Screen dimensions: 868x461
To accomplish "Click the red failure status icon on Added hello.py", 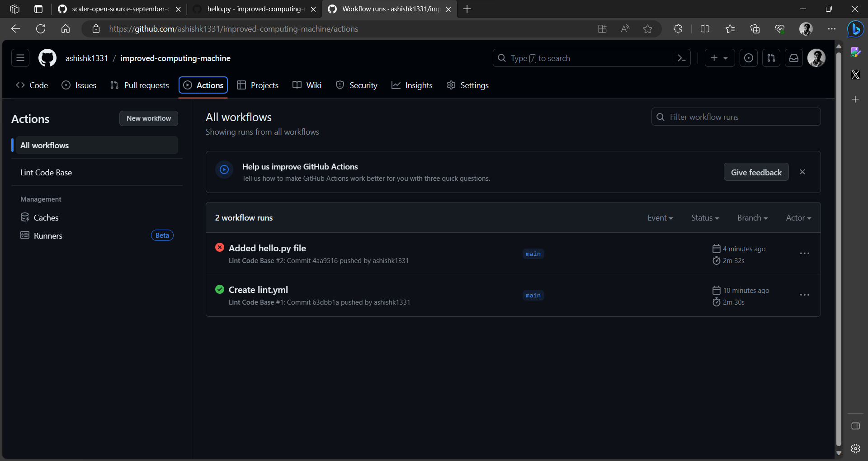I will pos(220,247).
